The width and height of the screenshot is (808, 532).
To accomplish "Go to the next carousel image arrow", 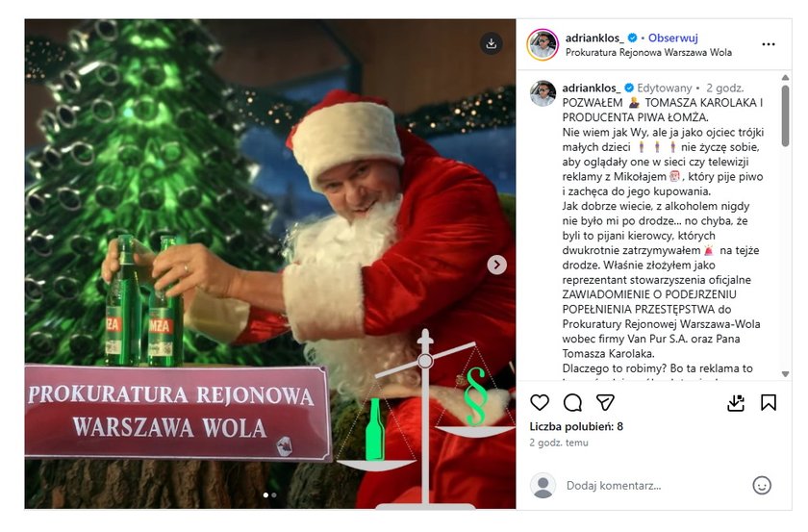I will coord(496,265).
